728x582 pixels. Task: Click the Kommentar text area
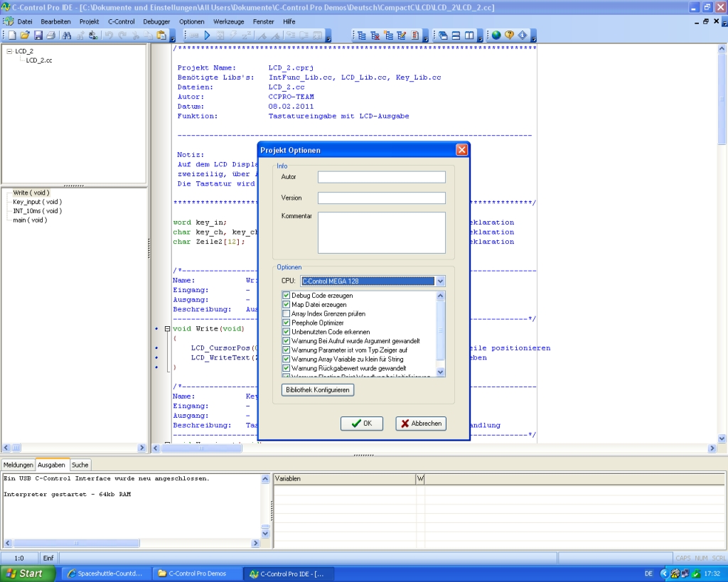[x=382, y=233]
